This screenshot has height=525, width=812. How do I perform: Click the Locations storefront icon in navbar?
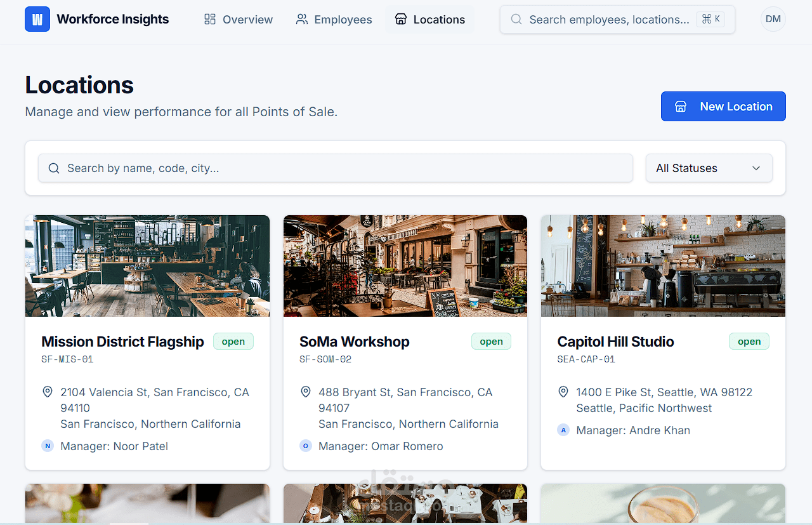[x=401, y=19]
